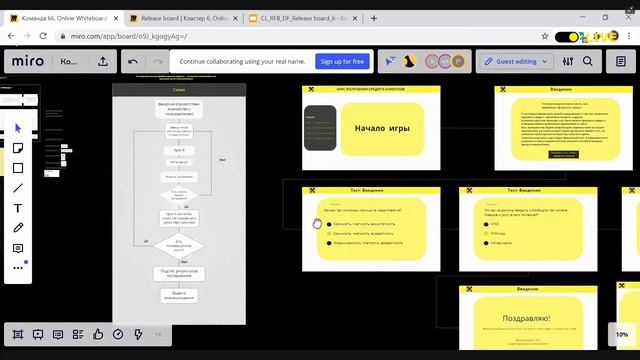The image size is (640, 360).
Task: Select the sticky note tool
Action: pos(18,148)
